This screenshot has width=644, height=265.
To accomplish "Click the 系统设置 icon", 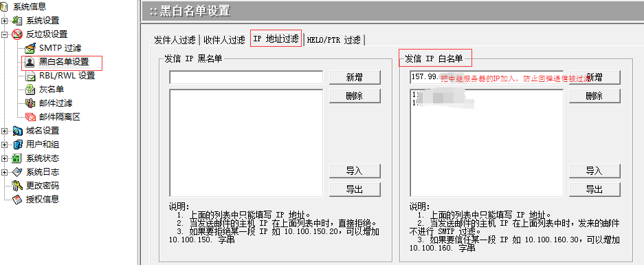I will point(18,21).
